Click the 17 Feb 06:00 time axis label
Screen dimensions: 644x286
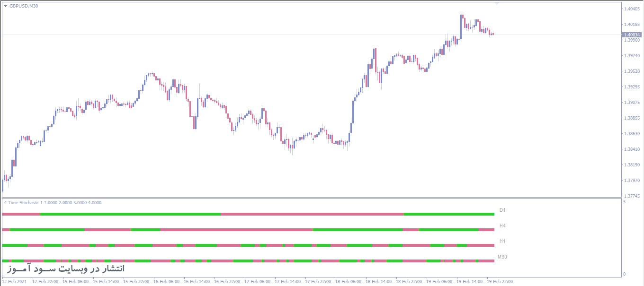tap(257, 281)
